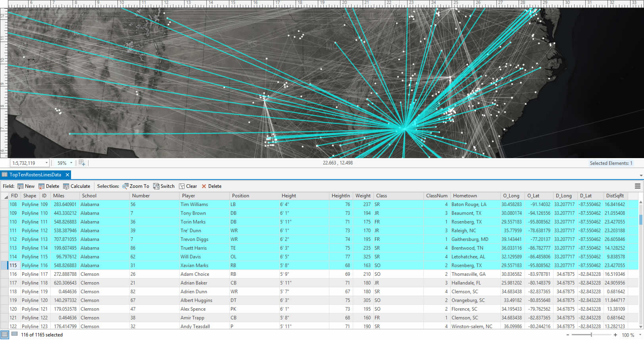Viewport: 644px width, 340px height.
Task: Click the table scroll down arrow
Action: (x=641, y=327)
